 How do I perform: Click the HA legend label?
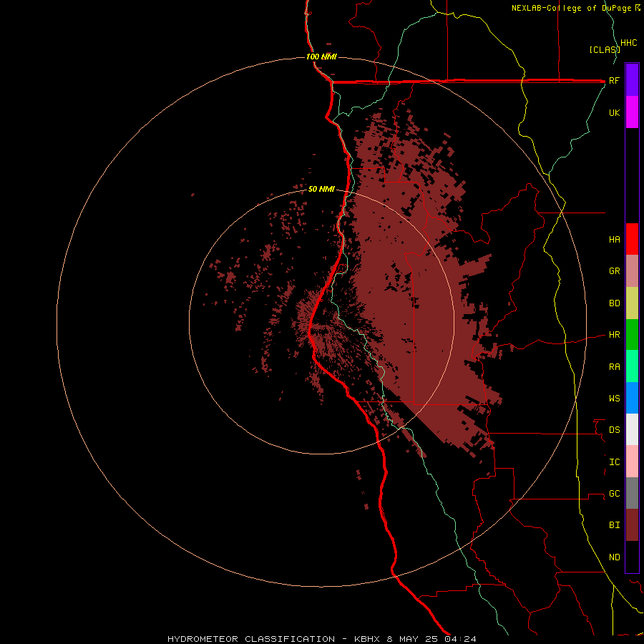pyautogui.click(x=614, y=240)
